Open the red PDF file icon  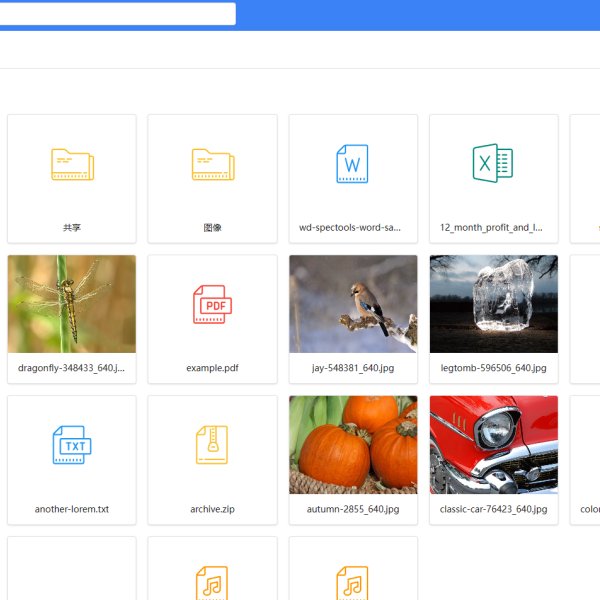click(x=212, y=304)
